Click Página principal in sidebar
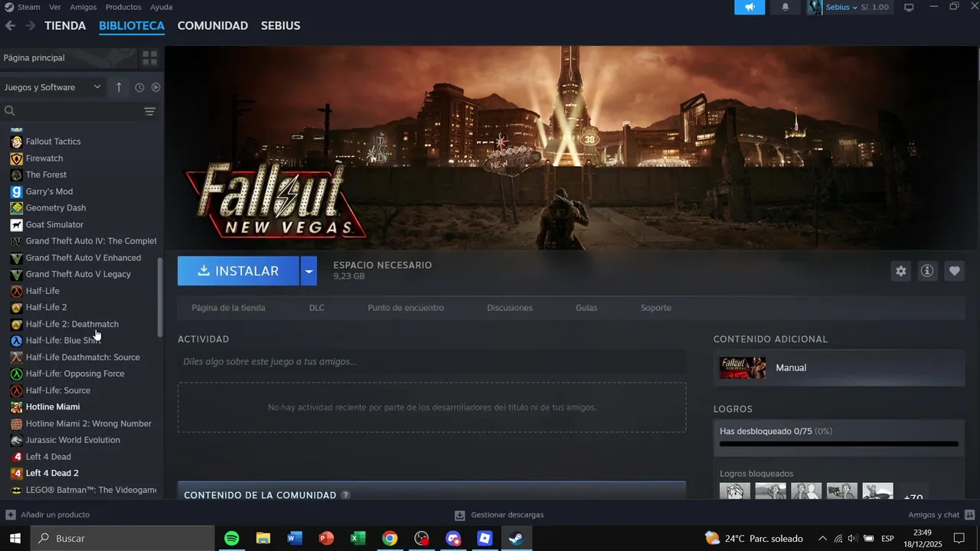Image resolution: width=980 pixels, height=551 pixels. (x=34, y=57)
